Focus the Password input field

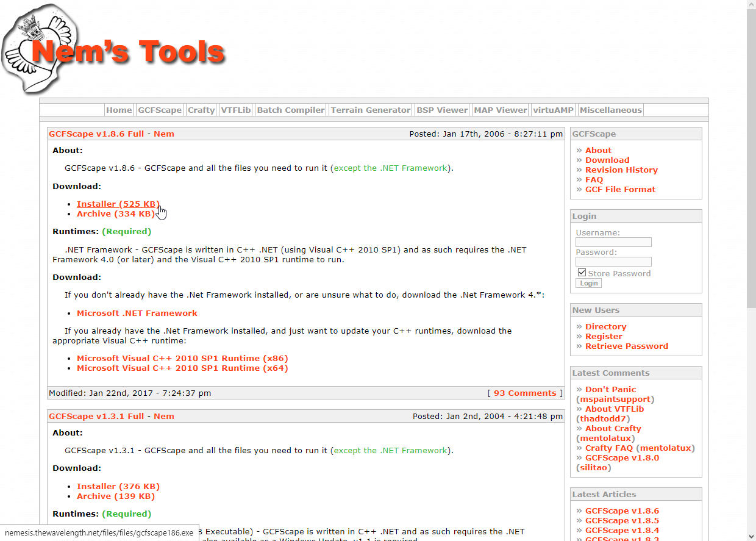(x=613, y=262)
